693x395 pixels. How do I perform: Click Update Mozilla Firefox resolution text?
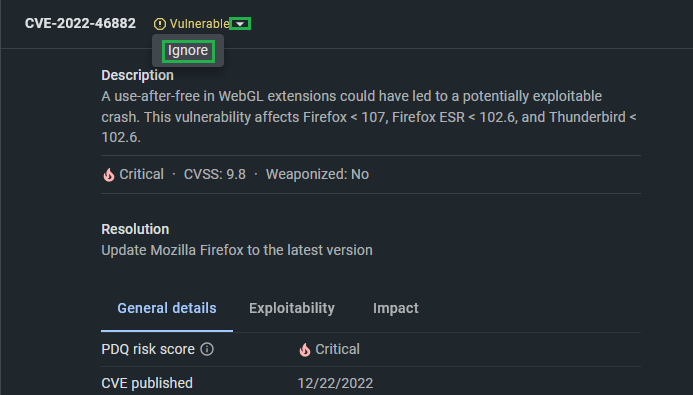[237, 250]
